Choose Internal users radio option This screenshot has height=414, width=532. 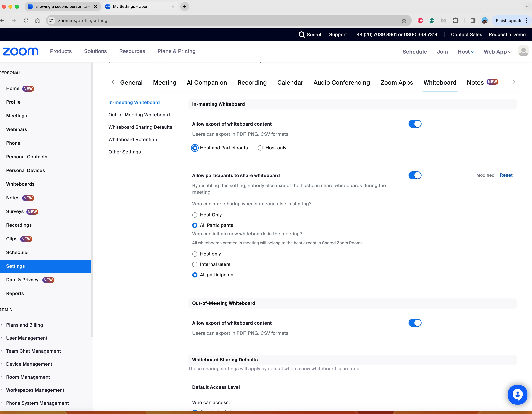click(x=195, y=264)
